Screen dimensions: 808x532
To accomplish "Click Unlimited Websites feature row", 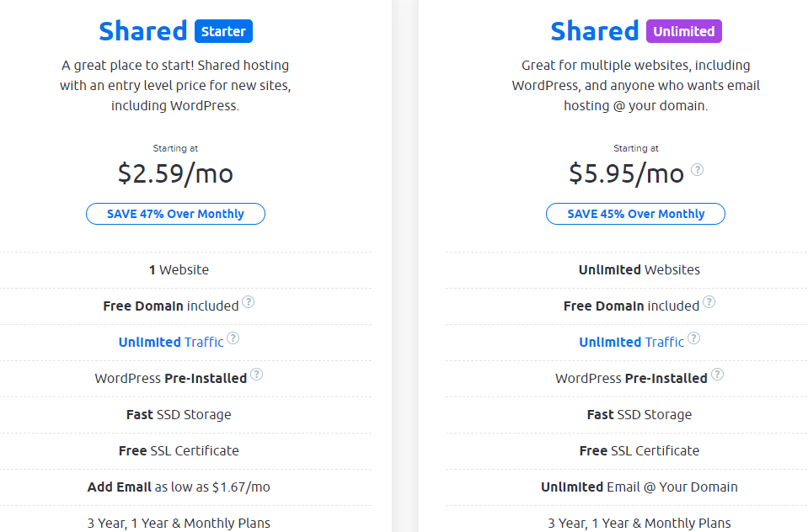I will coord(639,270).
